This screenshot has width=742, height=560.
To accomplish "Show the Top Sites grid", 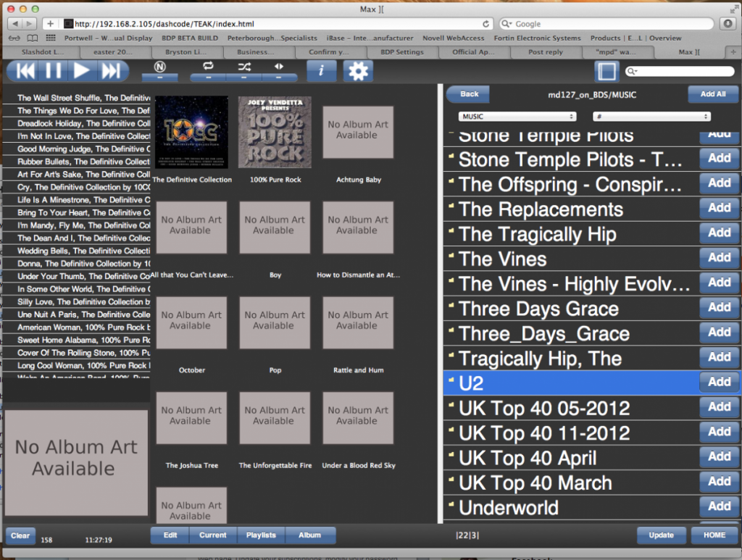I will (x=50, y=38).
